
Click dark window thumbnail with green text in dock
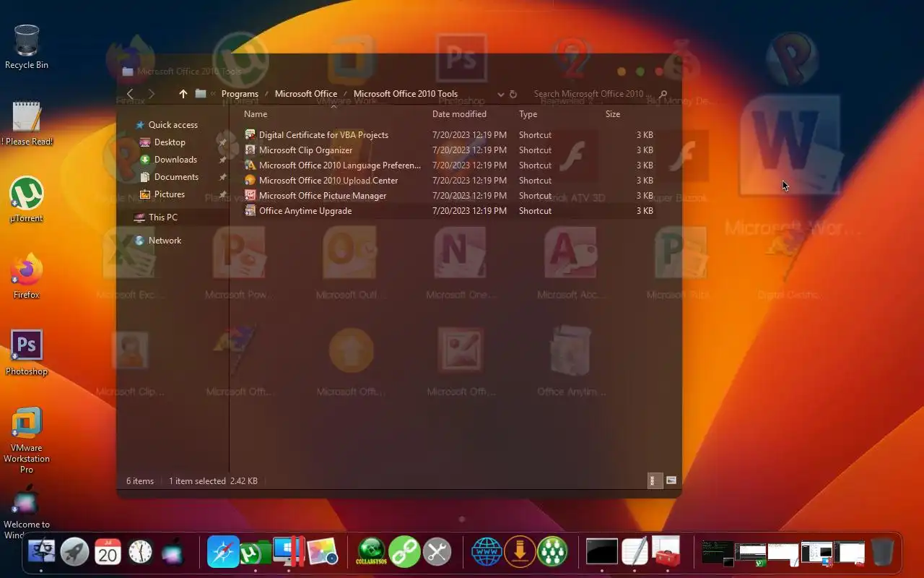(x=718, y=553)
